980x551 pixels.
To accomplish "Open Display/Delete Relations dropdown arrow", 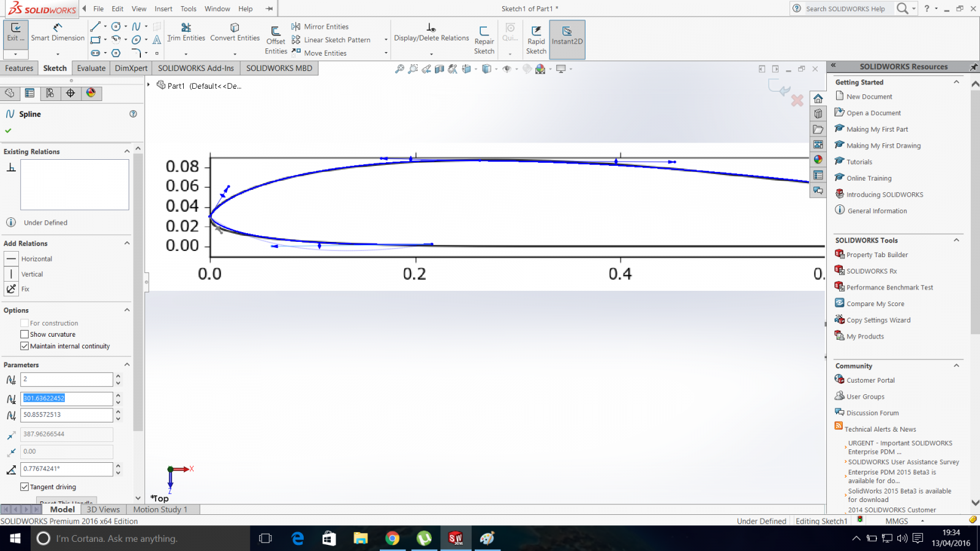I will click(431, 54).
